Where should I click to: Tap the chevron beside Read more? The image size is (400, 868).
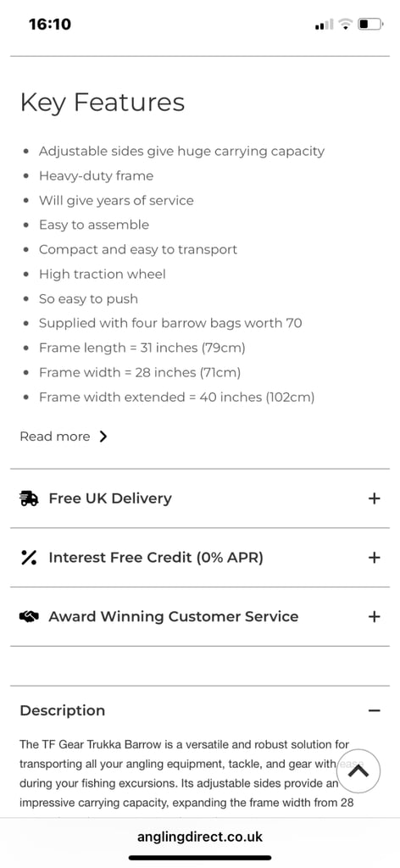(x=103, y=437)
